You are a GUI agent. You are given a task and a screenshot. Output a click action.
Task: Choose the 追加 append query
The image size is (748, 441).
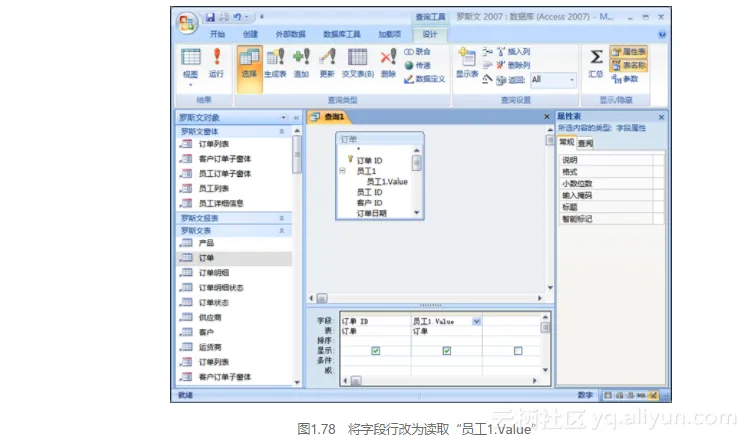301,63
